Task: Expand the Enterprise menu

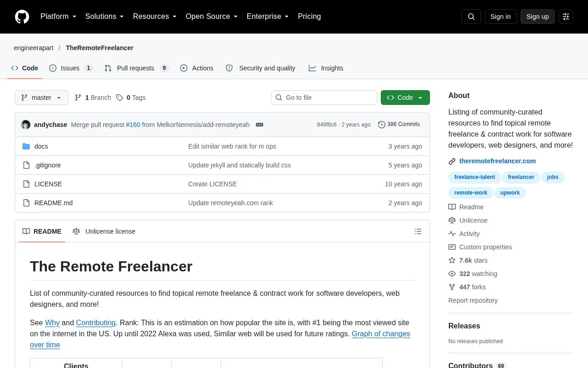Action: (267, 17)
